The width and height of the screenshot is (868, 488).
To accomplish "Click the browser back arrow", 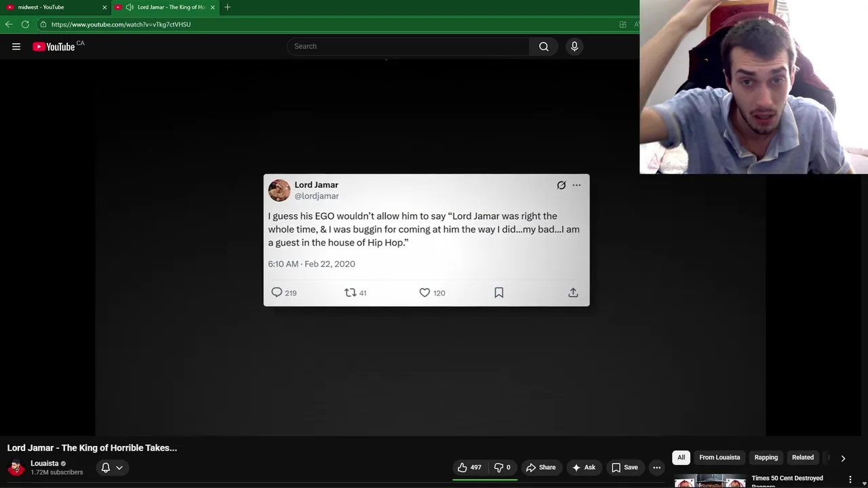I will pyautogui.click(x=9, y=24).
